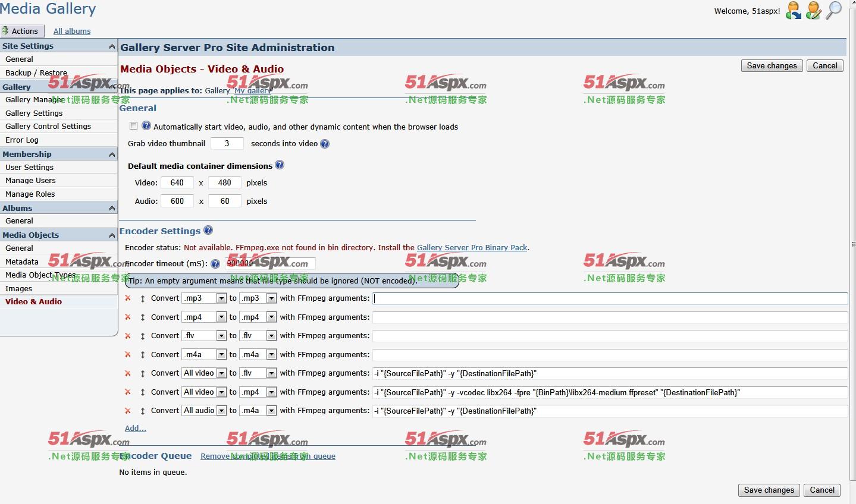Open the Error Log page

tap(22, 140)
